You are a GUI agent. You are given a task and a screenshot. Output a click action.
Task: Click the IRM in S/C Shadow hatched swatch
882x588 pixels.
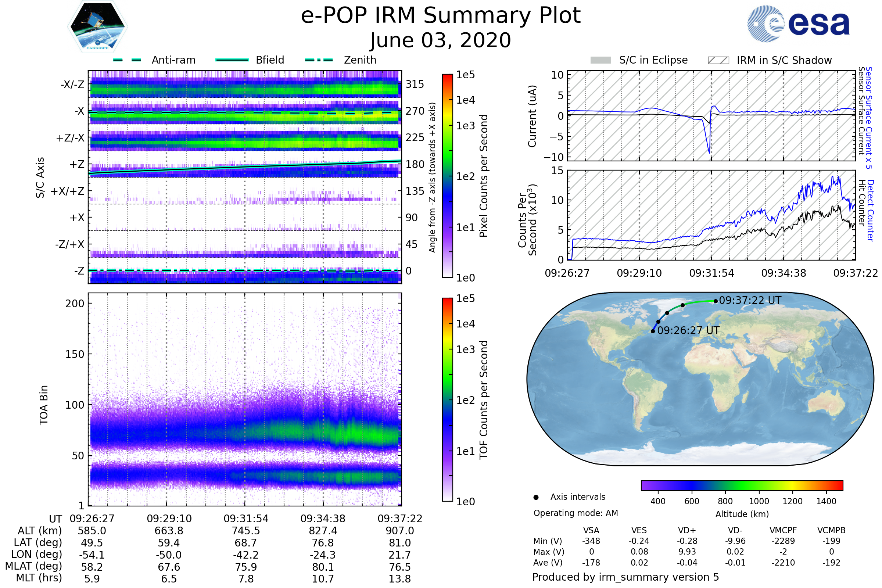tap(718, 60)
